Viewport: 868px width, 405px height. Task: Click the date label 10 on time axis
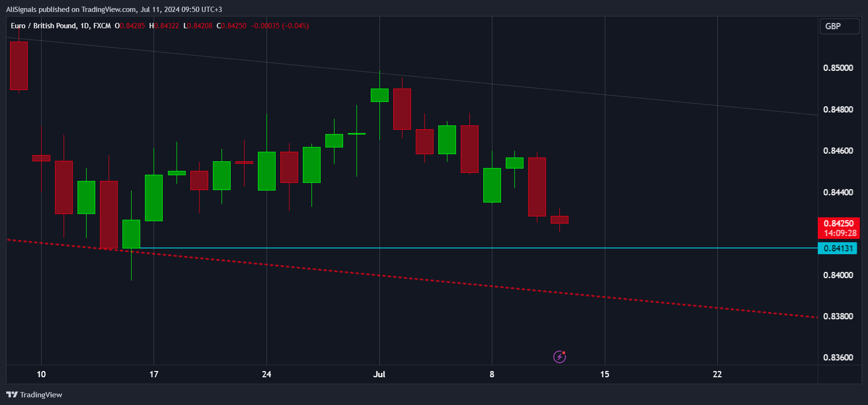click(x=41, y=374)
